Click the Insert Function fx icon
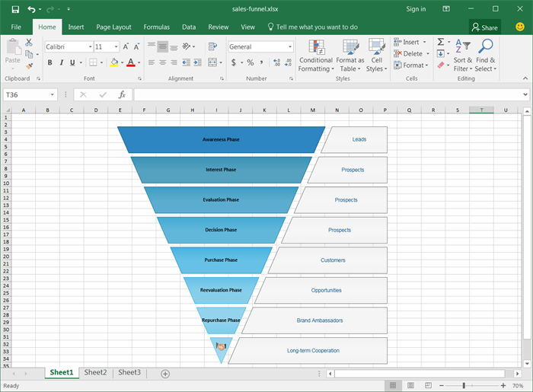 [x=121, y=95]
